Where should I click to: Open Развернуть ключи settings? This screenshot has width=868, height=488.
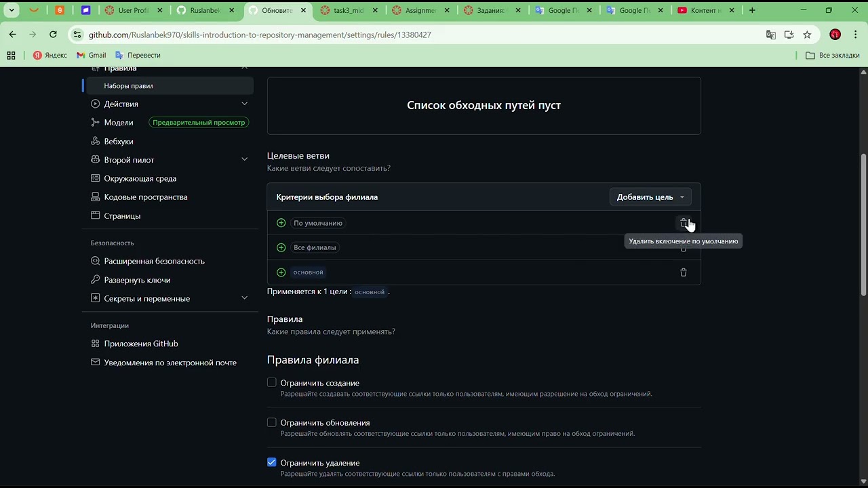(137, 280)
